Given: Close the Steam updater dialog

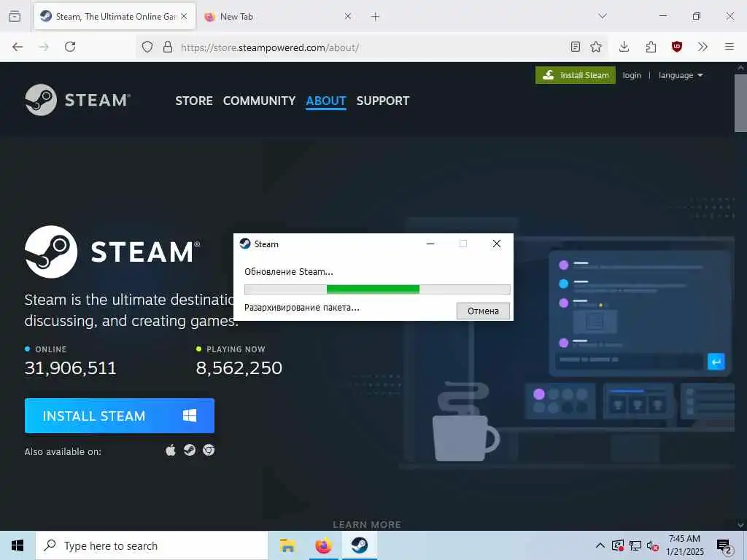Looking at the screenshot, I should click(496, 244).
